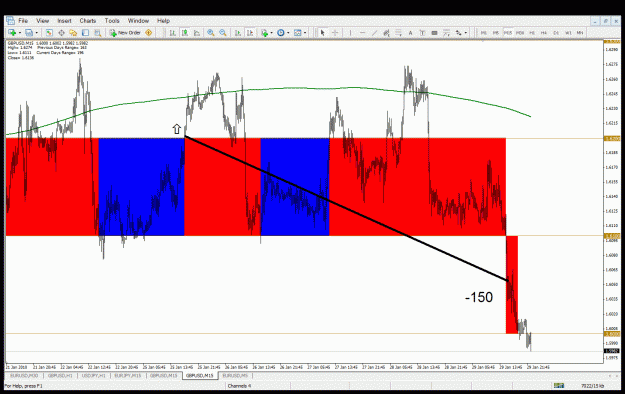
Task: Toggle the Terminal panel icon
Action: coord(85,33)
